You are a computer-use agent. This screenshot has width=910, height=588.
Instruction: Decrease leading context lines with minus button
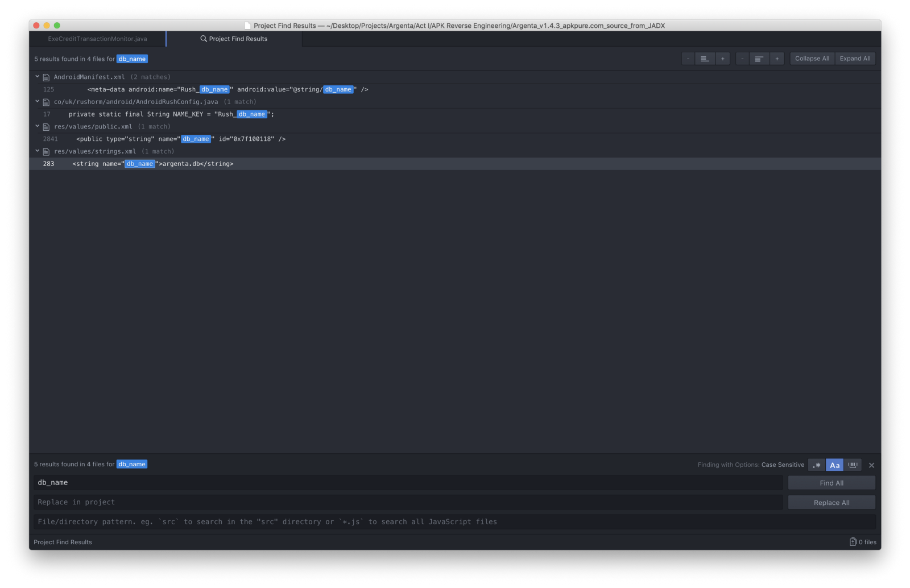[x=688, y=59]
